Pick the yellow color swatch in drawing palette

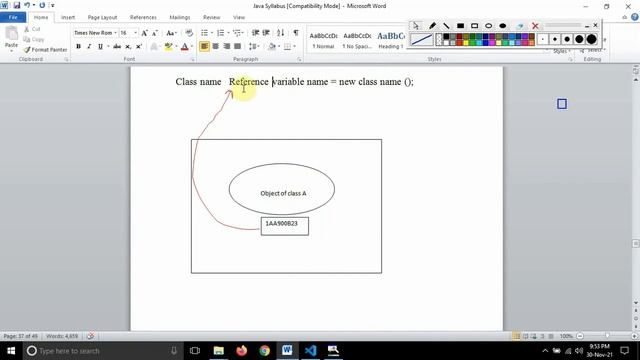tap(466, 42)
